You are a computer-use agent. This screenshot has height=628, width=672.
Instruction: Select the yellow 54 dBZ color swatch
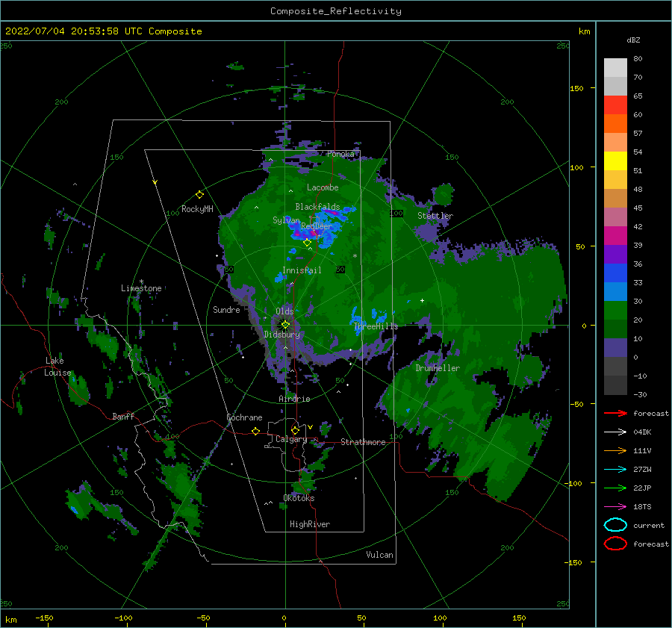[x=615, y=161]
